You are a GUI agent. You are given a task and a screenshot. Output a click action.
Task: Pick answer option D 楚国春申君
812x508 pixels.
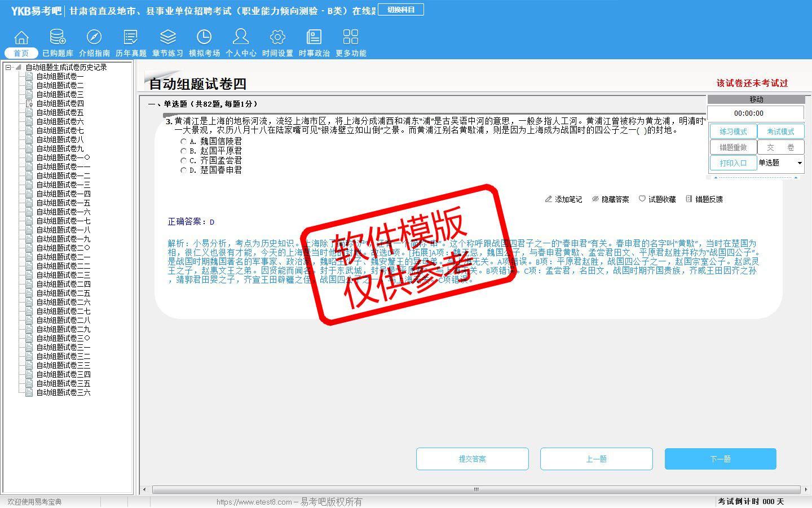[183, 170]
